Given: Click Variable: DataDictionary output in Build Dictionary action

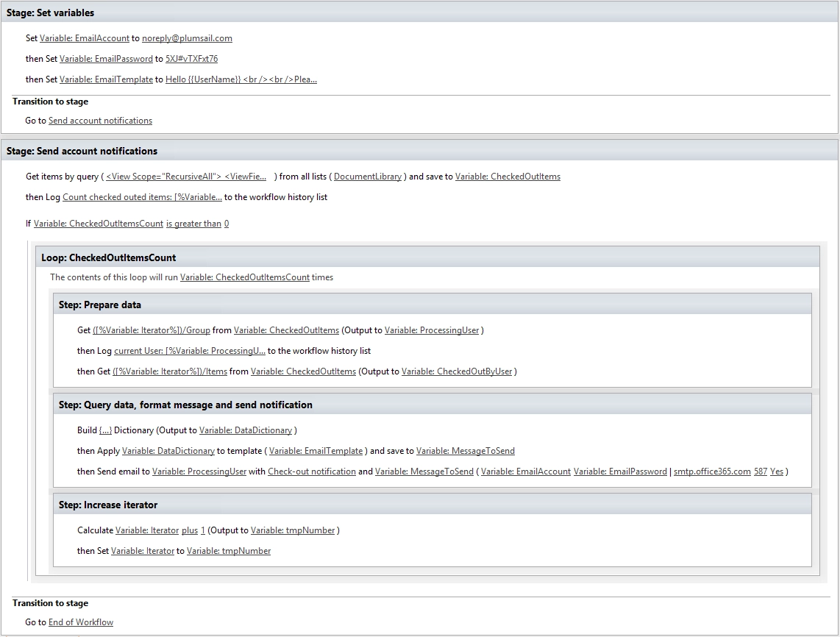Looking at the screenshot, I should 246,430.
